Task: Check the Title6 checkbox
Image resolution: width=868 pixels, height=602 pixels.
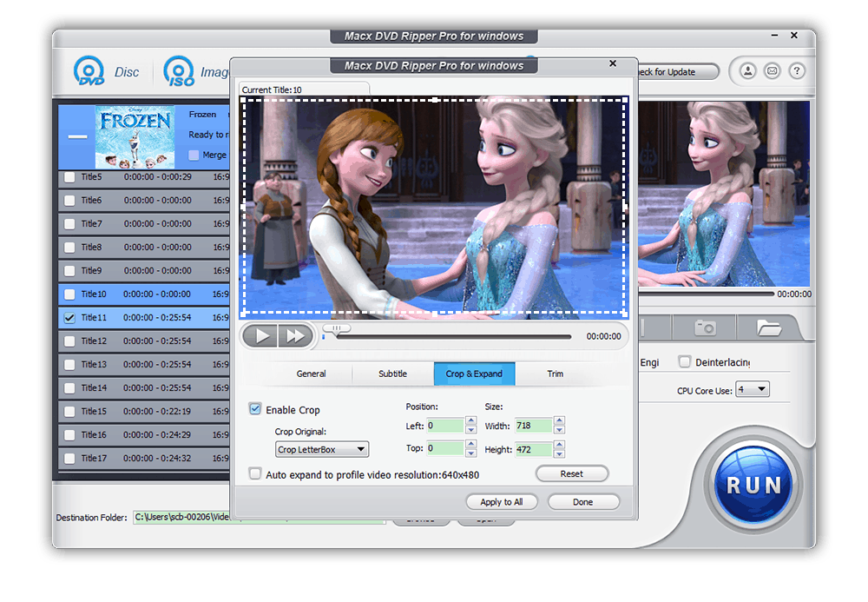Action: 69,201
